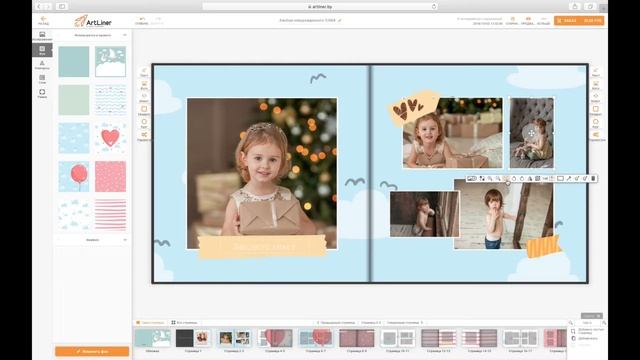Choose the red balloon background
Image resolution: width=640 pixels, height=360 pixels.
[x=74, y=176]
